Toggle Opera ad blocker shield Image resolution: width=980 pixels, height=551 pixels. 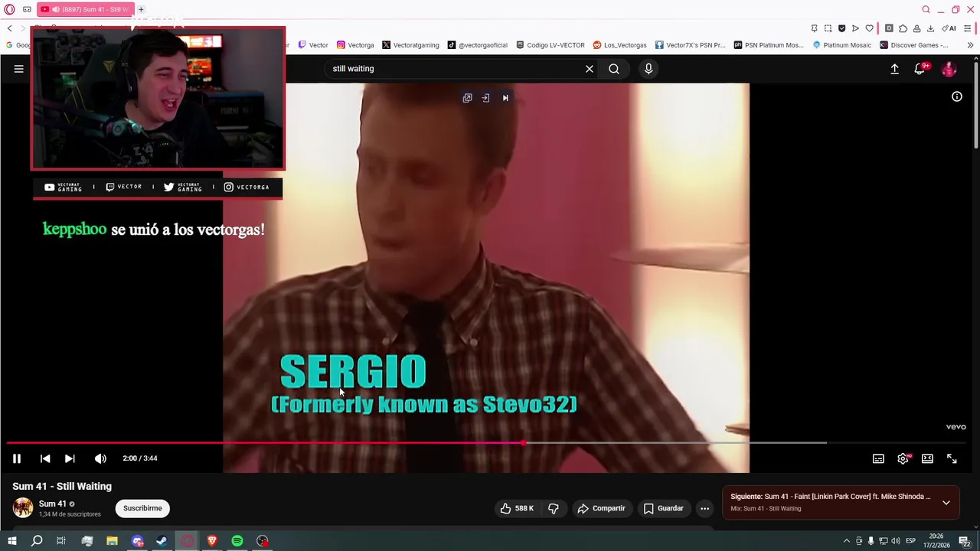(841, 28)
